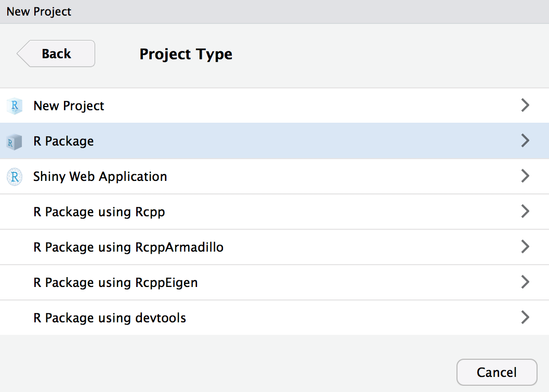Screen dimensions: 549x392
Task: Expand the R Package chevron arrow
Action: click(525, 141)
